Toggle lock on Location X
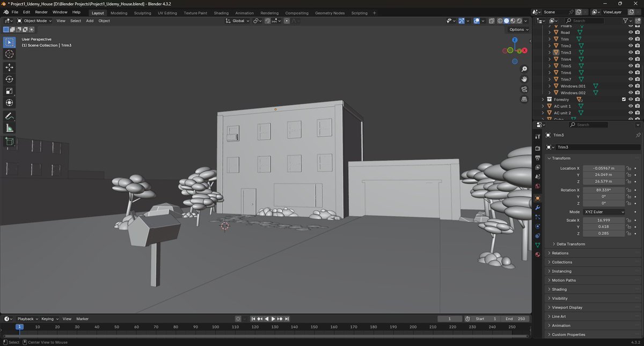The width and height of the screenshot is (644, 346). tap(628, 168)
